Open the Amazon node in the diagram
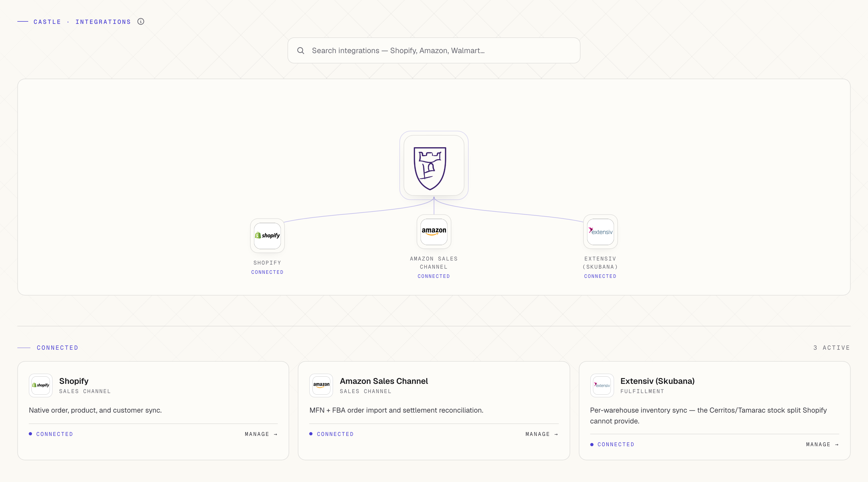 pyautogui.click(x=434, y=232)
